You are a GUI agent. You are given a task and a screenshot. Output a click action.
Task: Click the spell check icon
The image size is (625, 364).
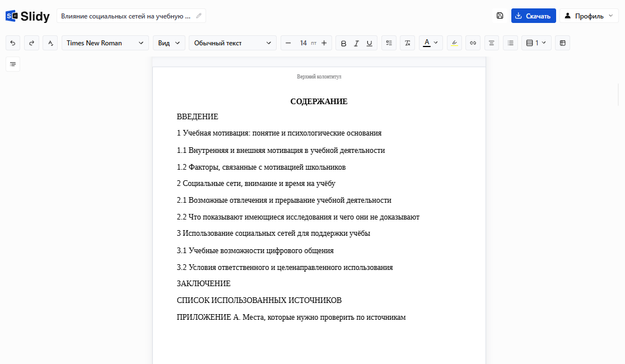click(50, 43)
